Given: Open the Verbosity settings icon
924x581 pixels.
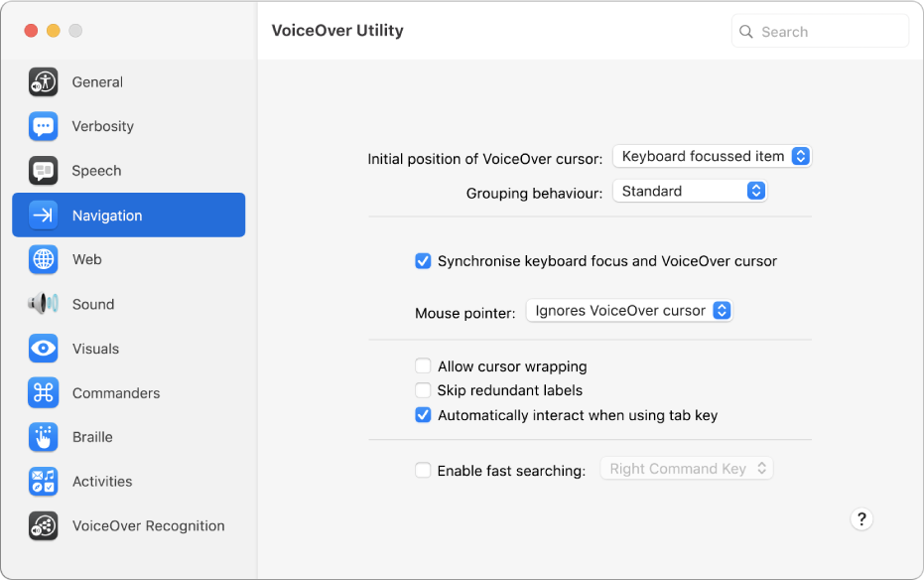Looking at the screenshot, I should point(43,126).
